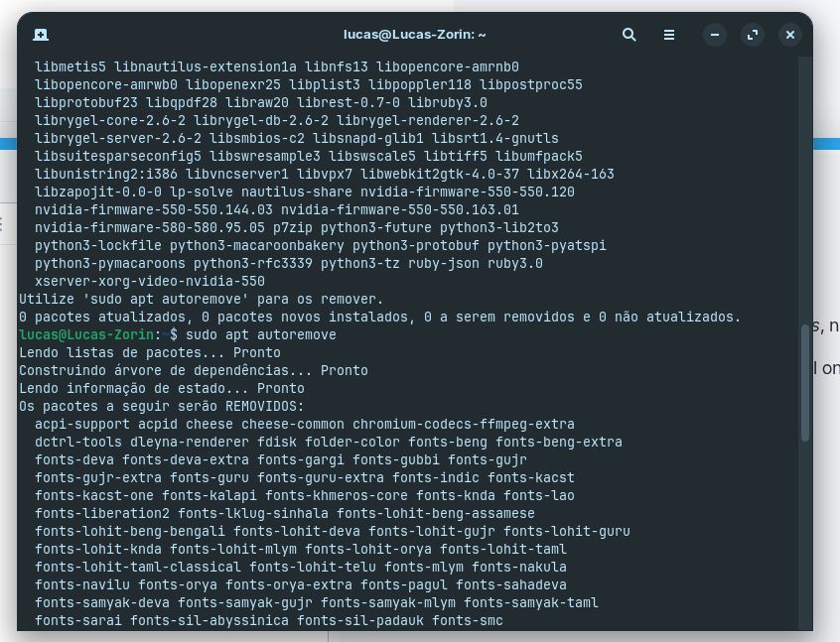Click the lucas@Lucas-Zorin window title
This screenshot has width=840, height=642.
415,35
